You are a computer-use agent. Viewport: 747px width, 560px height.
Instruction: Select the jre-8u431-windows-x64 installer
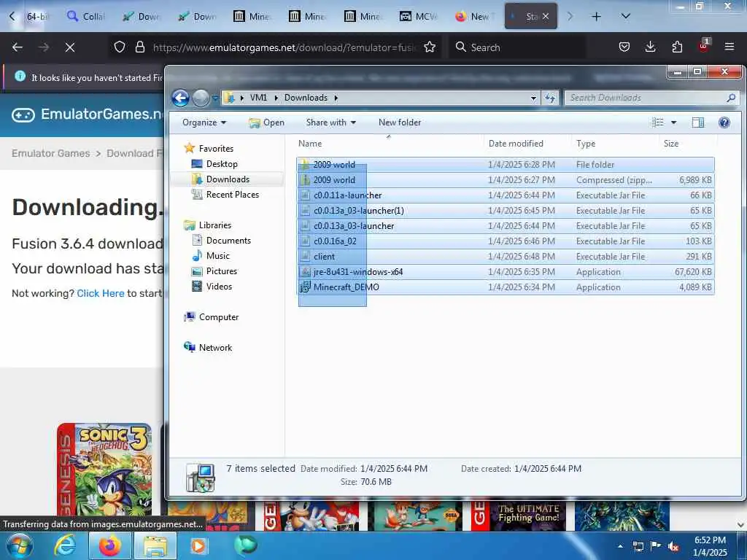tap(505, 272)
